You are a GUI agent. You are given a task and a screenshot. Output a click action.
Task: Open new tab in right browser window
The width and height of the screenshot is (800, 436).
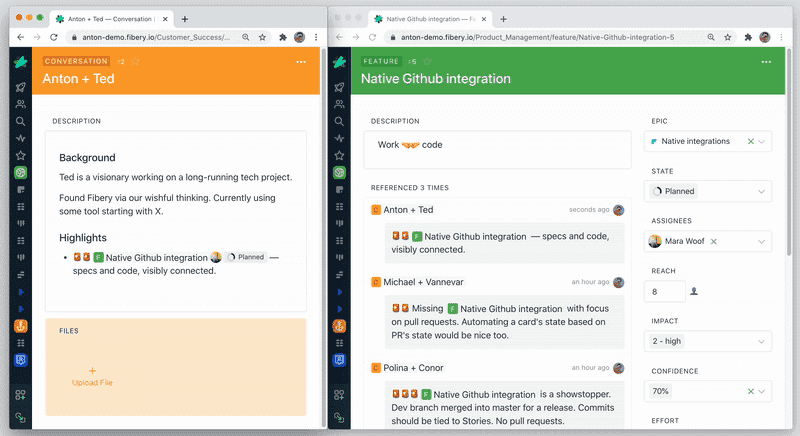coord(503,19)
